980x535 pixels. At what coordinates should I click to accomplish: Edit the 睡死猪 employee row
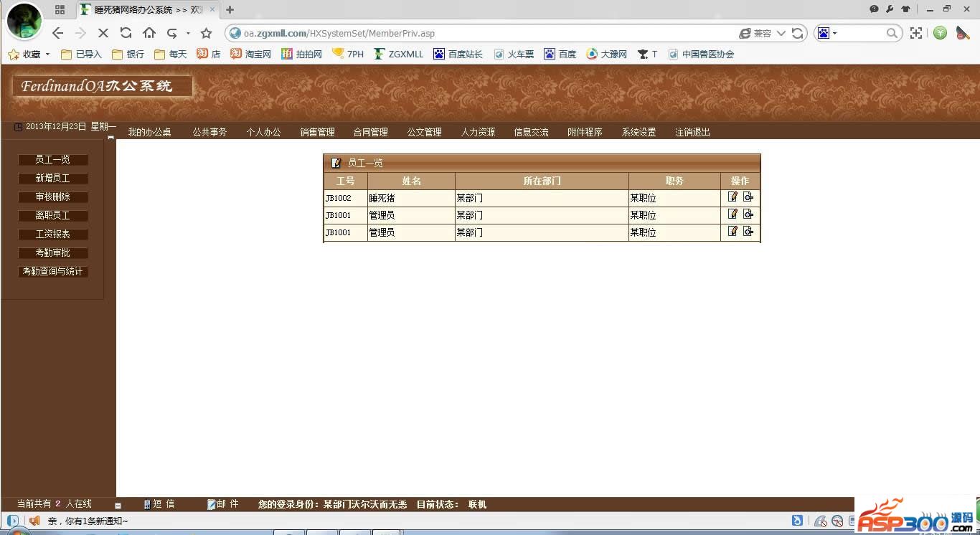coord(732,197)
